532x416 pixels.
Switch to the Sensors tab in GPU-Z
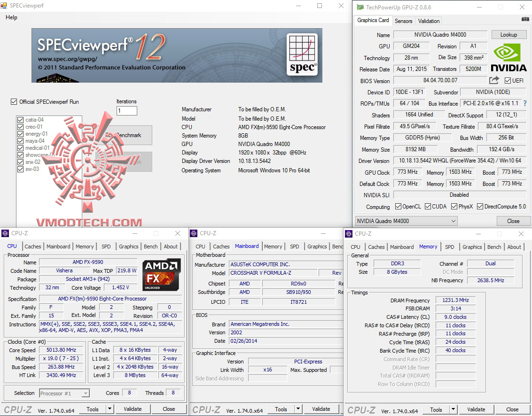403,21
